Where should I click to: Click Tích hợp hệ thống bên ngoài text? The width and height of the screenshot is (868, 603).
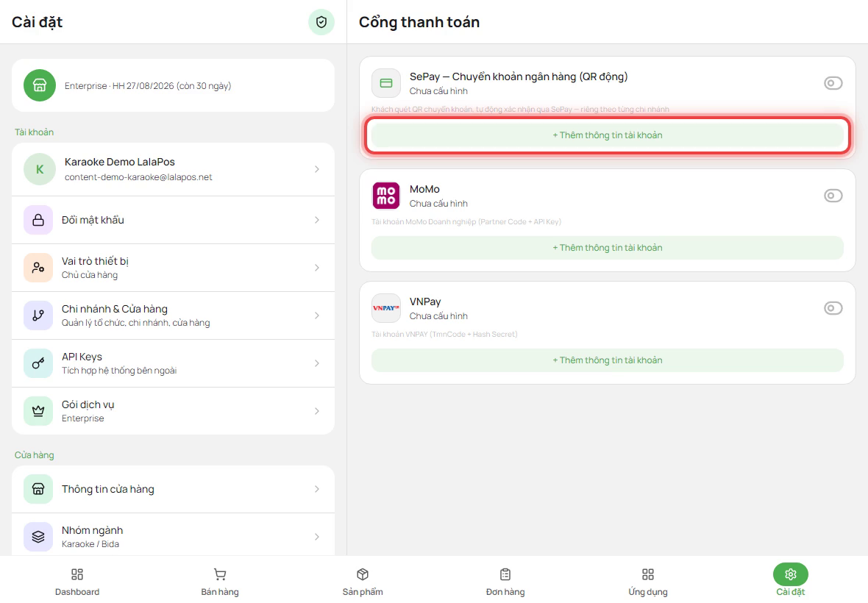(119, 371)
